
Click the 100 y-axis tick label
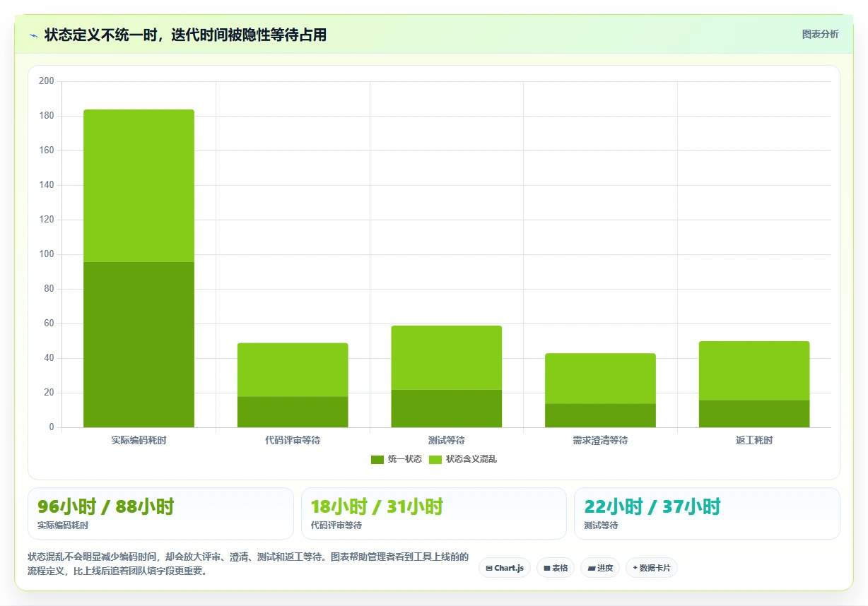[x=47, y=254]
